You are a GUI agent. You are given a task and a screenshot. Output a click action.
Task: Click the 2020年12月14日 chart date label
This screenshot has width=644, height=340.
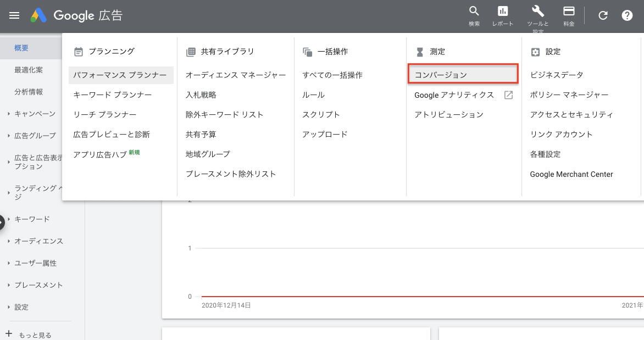tap(226, 305)
